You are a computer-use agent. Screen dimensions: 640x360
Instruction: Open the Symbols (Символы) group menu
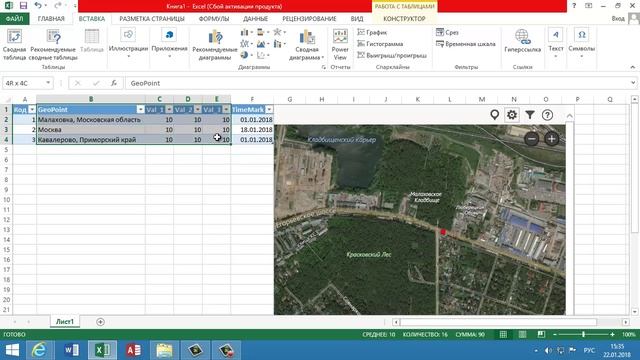pos(582,43)
